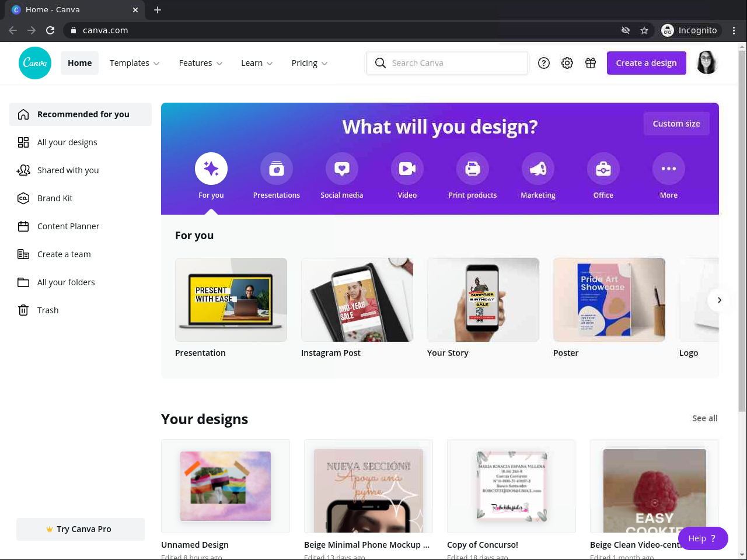
Task: Open Recommended for you in the sidebar
Action: coord(81,114)
